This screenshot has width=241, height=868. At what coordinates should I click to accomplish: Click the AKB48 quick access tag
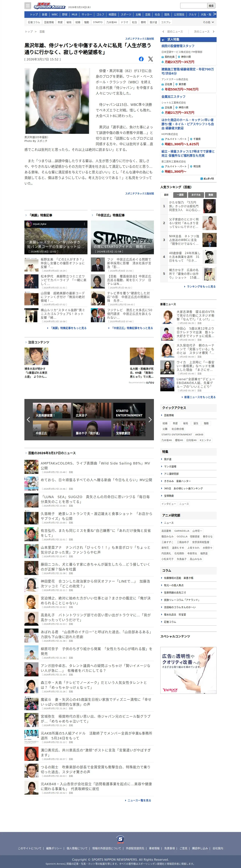[x=199, y=435]
